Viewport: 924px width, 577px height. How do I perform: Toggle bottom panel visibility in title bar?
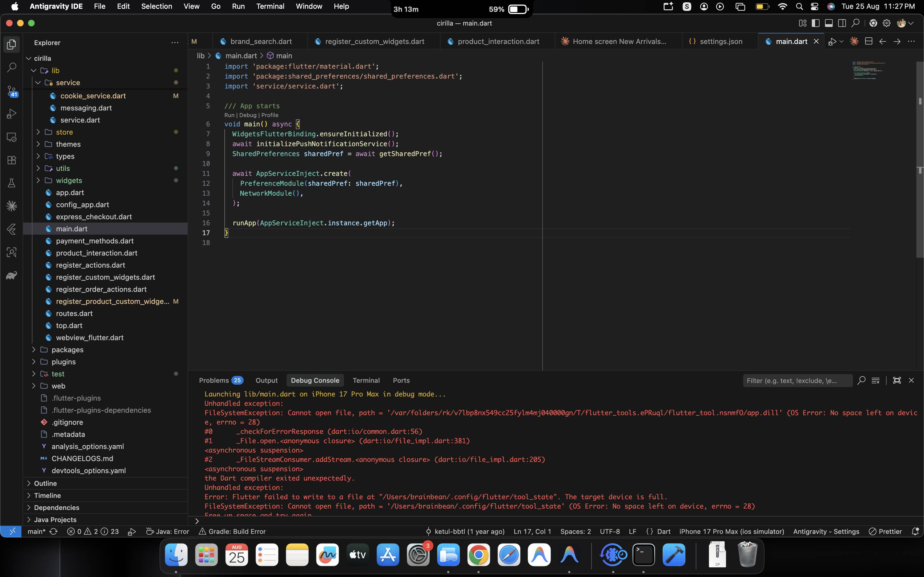(829, 23)
